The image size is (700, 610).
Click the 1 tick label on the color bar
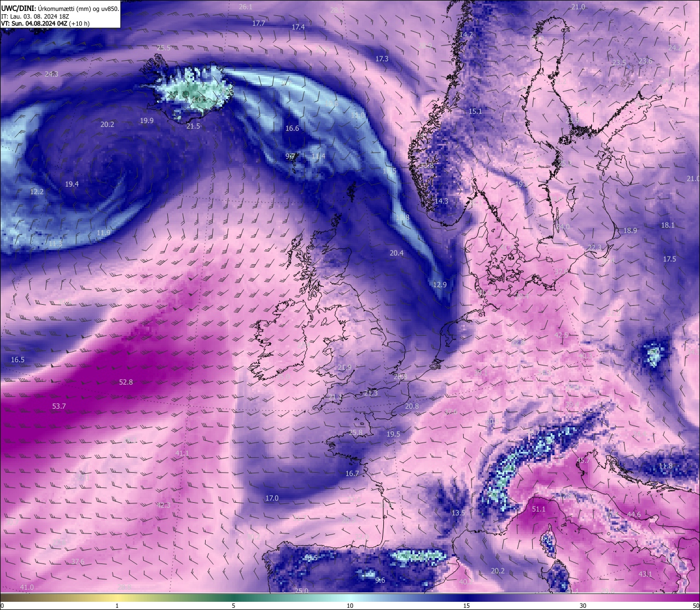coord(117,605)
